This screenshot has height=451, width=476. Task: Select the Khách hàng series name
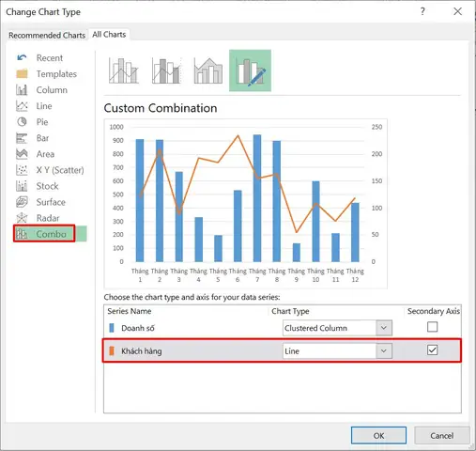(x=142, y=351)
